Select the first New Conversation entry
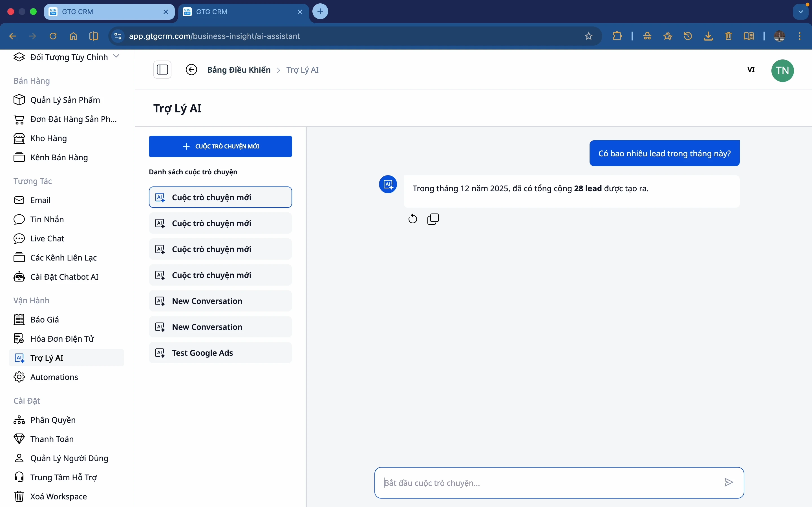 pos(220,301)
